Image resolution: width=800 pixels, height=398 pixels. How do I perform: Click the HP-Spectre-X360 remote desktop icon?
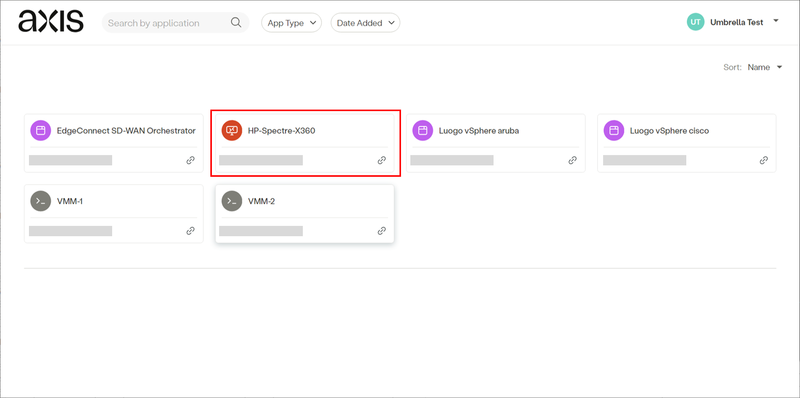pos(232,131)
